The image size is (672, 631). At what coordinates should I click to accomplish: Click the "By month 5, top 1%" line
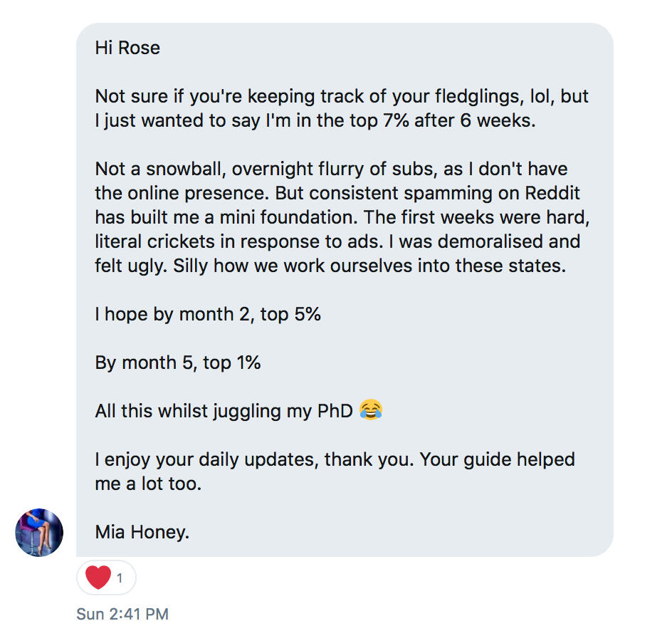(x=178, y=363)
